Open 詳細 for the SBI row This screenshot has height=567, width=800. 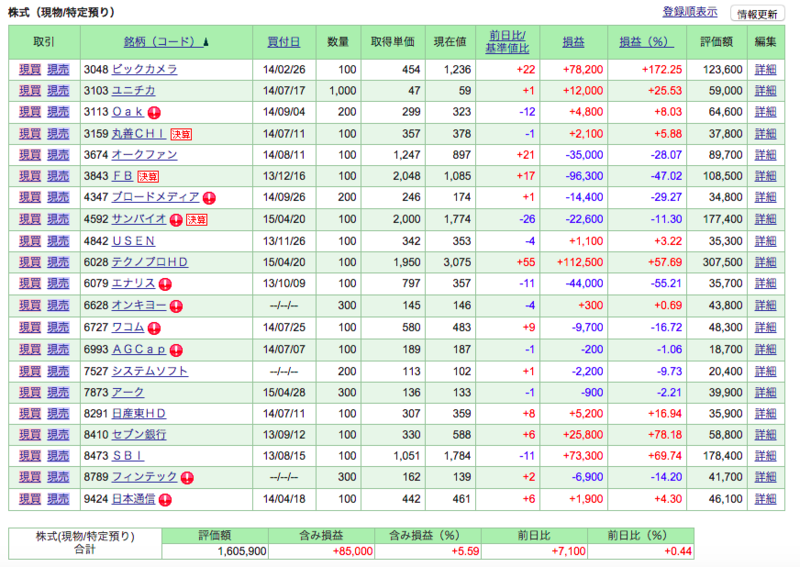[x=765, y=456]
